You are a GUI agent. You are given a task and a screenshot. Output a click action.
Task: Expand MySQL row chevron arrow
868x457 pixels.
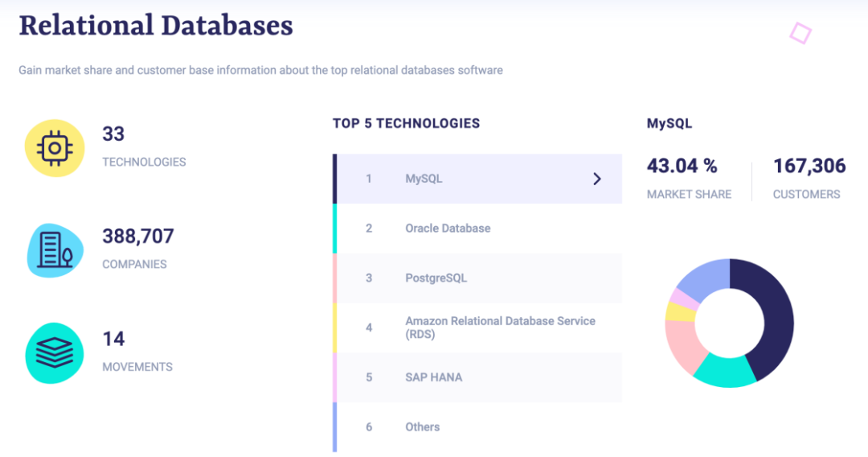596,179
